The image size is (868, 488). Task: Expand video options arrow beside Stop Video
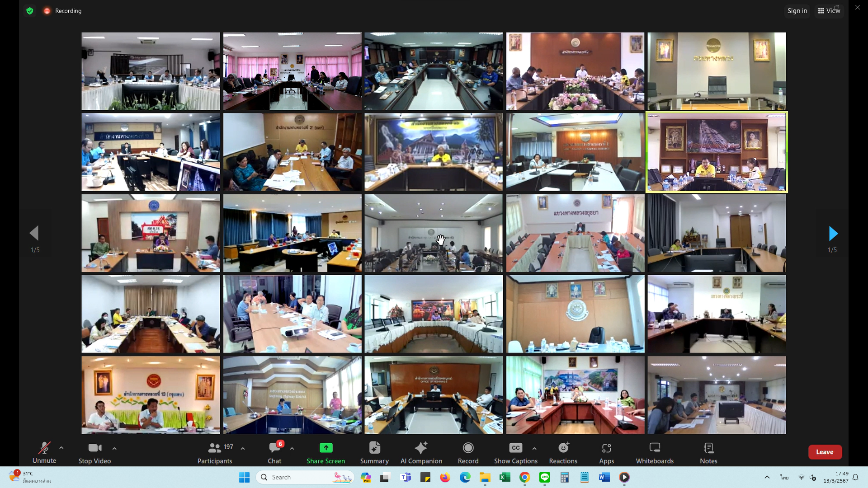[114, 449]
